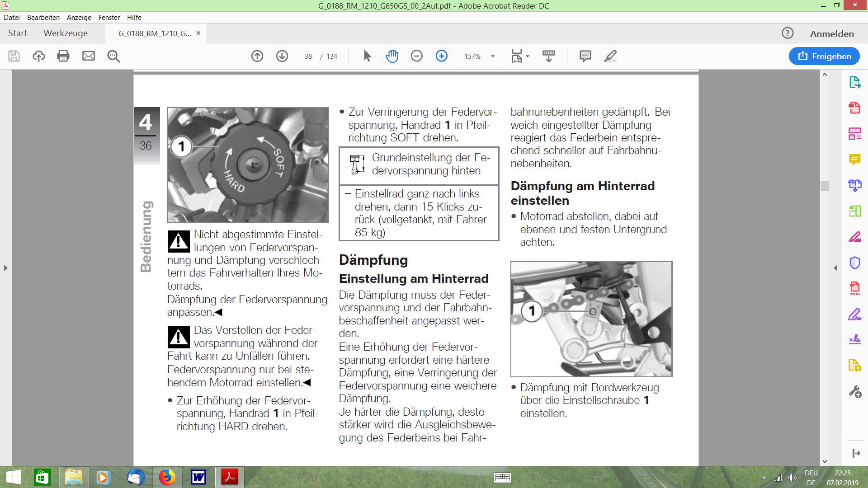Open the zoom level dropdown at 157%

(493, 56)
